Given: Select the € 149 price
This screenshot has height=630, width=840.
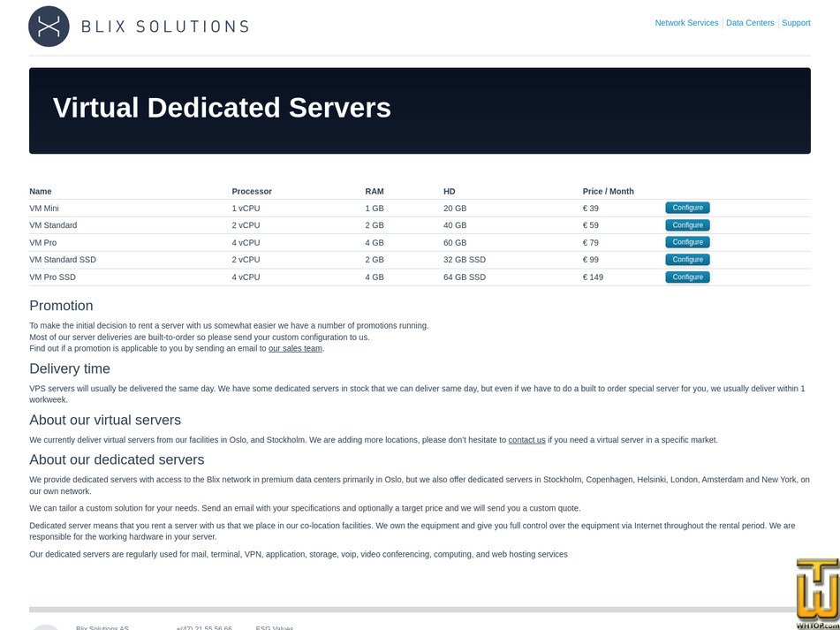Looking at the screenshot, I should [593, 277].
